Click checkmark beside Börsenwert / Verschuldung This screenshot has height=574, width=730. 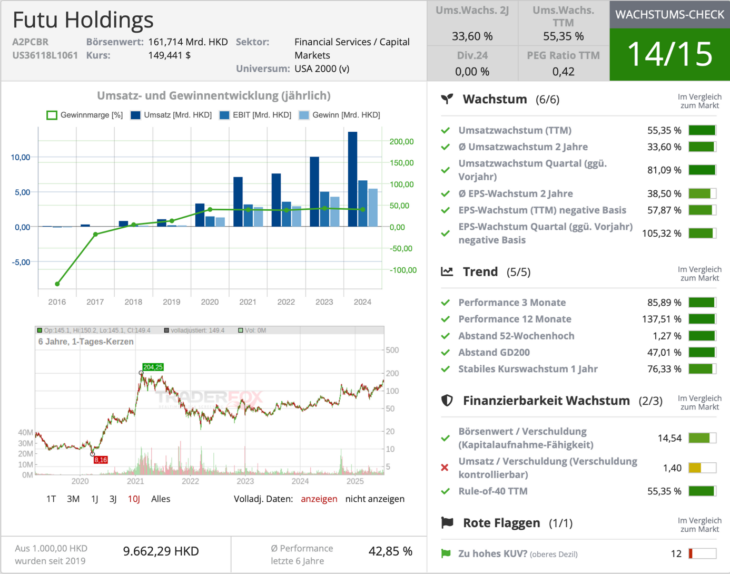[446, 438]
